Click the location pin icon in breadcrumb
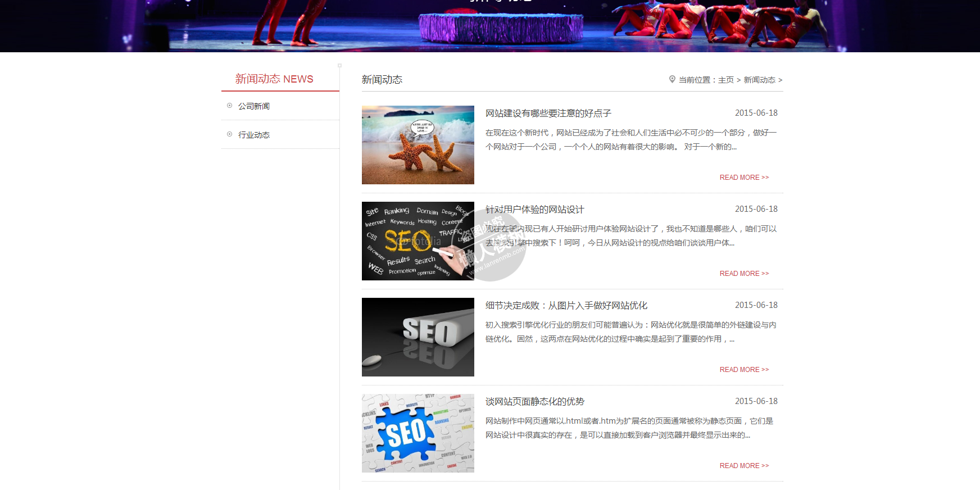980x490 pixels. pyautogui.click(x=672, y=79)
